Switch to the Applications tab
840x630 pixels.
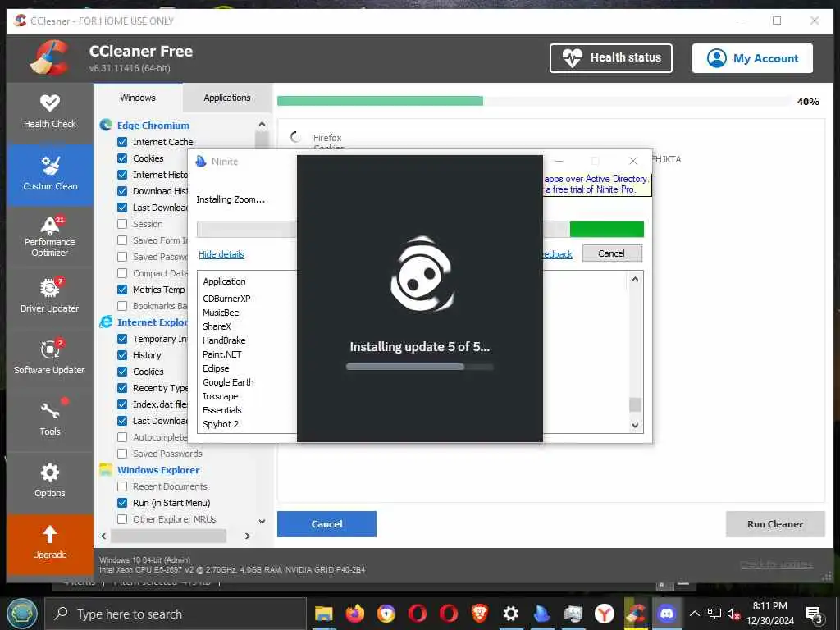tap(227, 98)
